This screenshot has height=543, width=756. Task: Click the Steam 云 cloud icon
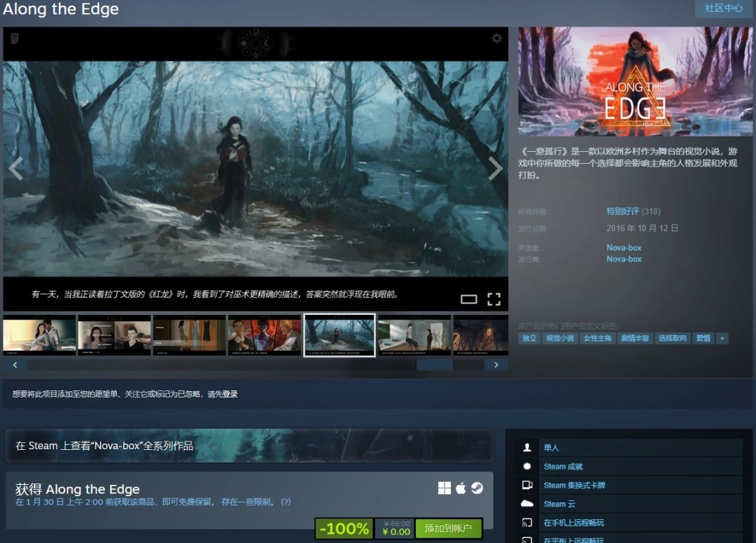[526, 504]
